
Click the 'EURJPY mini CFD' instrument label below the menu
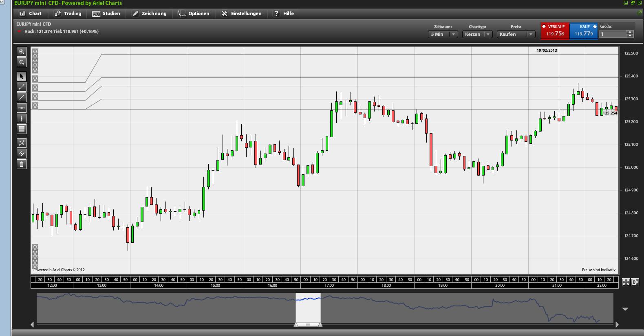pyautogui.click(x=33, y=24)
